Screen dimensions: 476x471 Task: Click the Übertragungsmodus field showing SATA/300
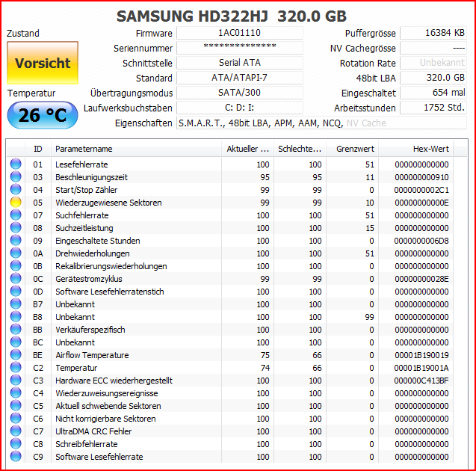point(240,93)
